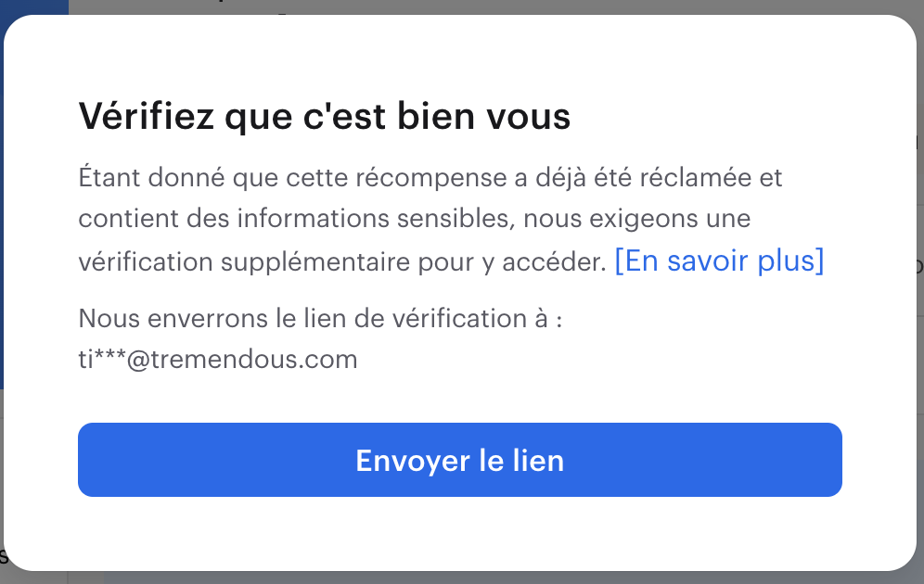924x584 pixels.
Task: Open the En savoir plus link
Action: (719, 261)
